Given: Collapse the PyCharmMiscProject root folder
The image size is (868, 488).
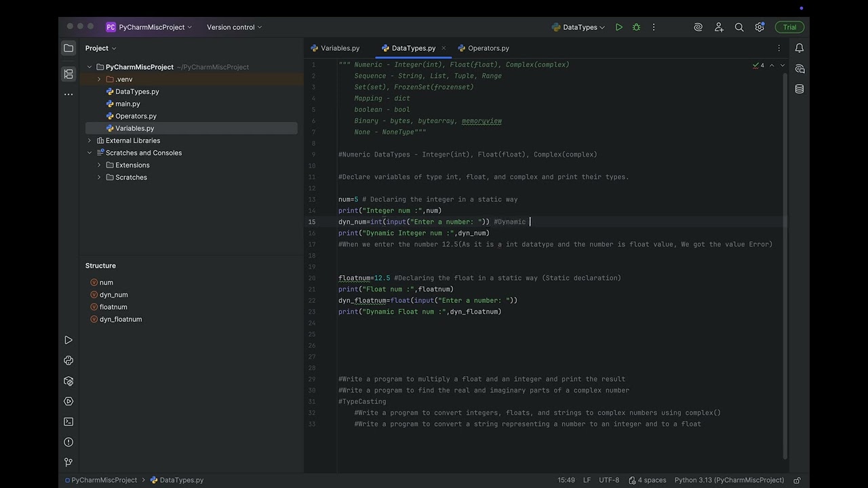Looking at the screenshot, I should click(90, 67).
